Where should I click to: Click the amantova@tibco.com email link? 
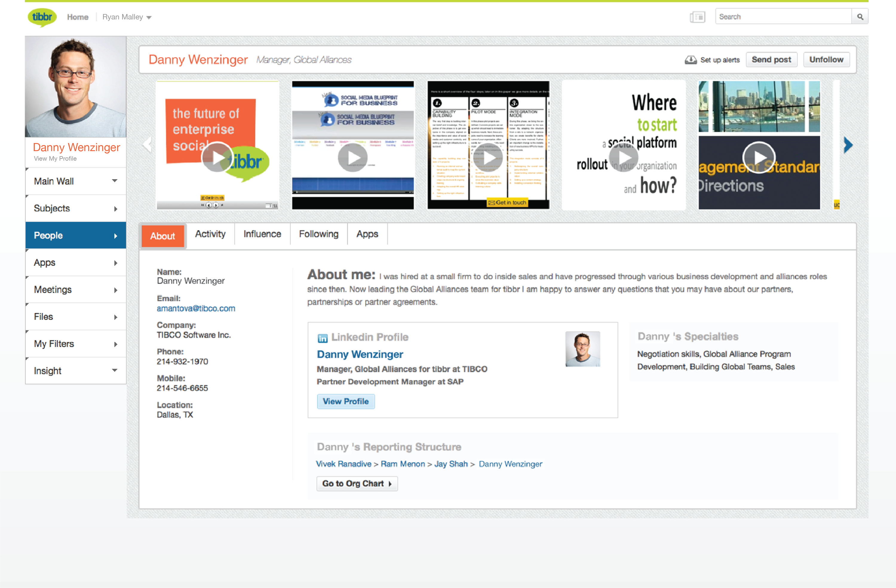click(x=196, y=308)
